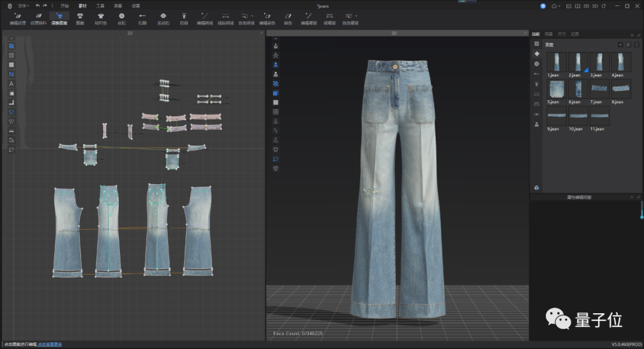Click the plus icon to add a pattern

pos(620,45)
